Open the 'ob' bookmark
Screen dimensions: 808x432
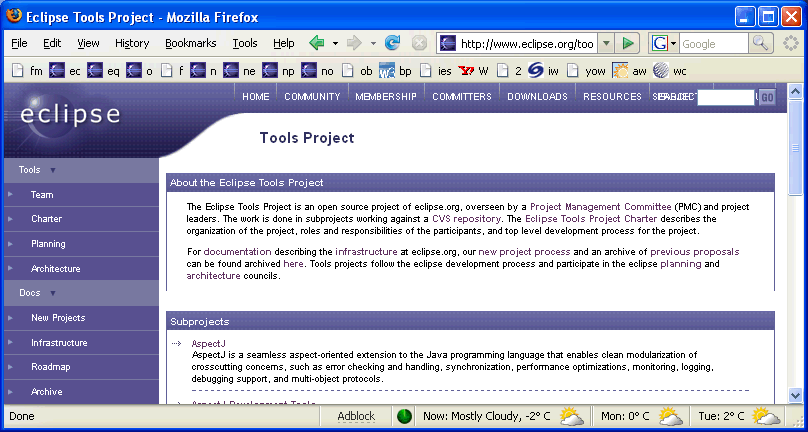(x=357, y=71)
